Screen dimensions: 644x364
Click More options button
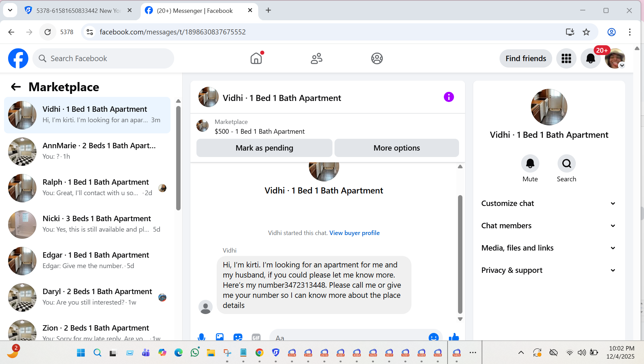click(x=397, y=148)
